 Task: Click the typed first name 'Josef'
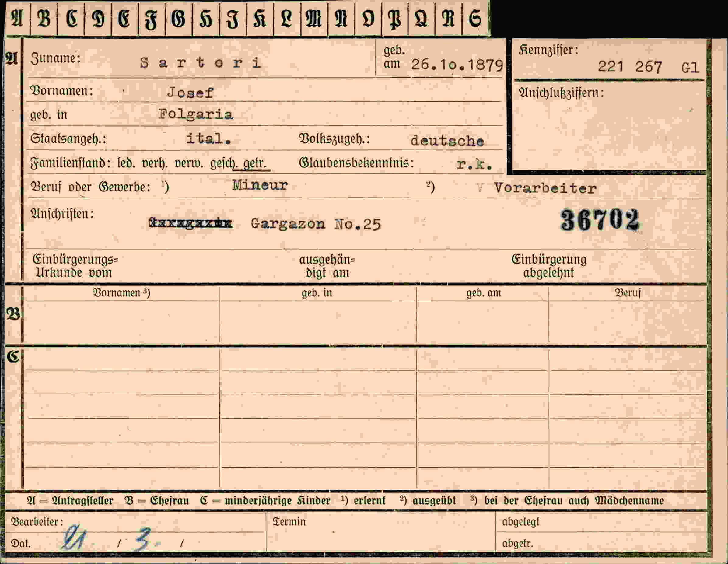[x=190, y=92]
